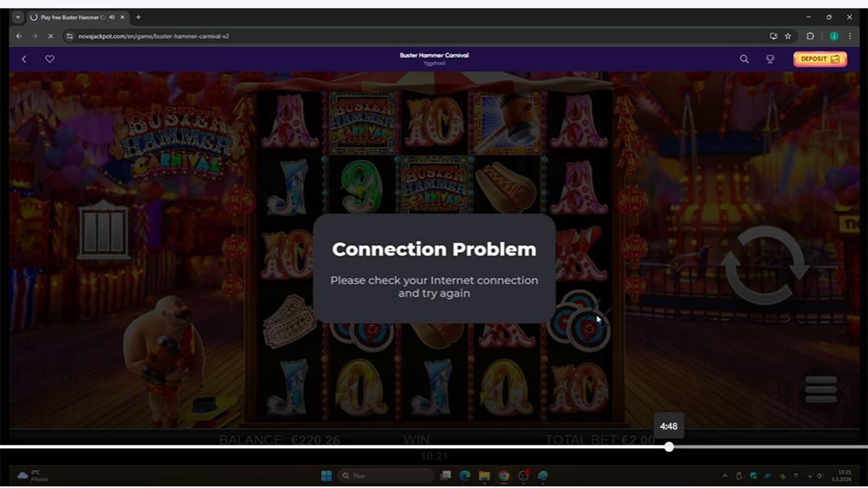The height and width of the screenshot is (488, 868).
Task: Bookmark this page with the star icon
Action: (788, 35)
